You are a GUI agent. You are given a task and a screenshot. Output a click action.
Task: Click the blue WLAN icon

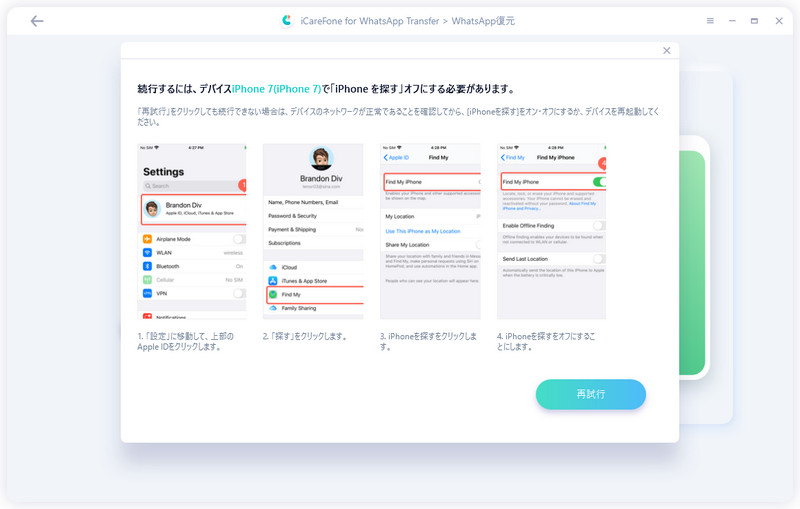click(148, 253)
